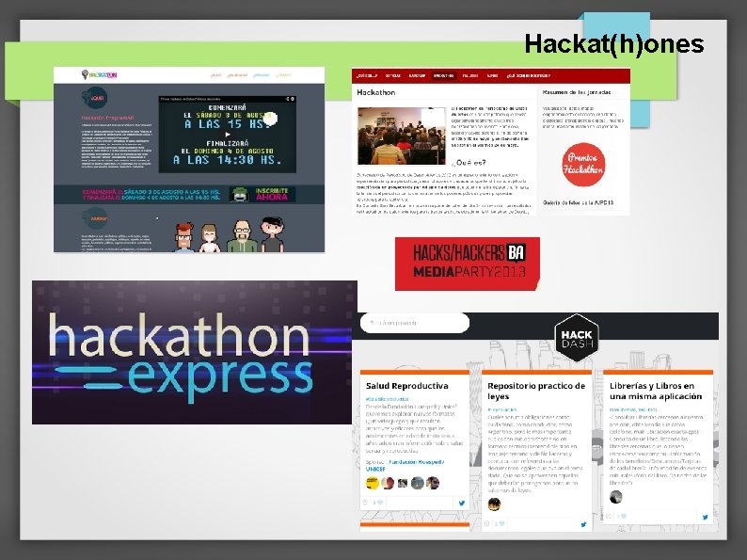The image size is (747, 560).
Task: Open the Salud Reproductiva project card title
Action: coord(406,386)
